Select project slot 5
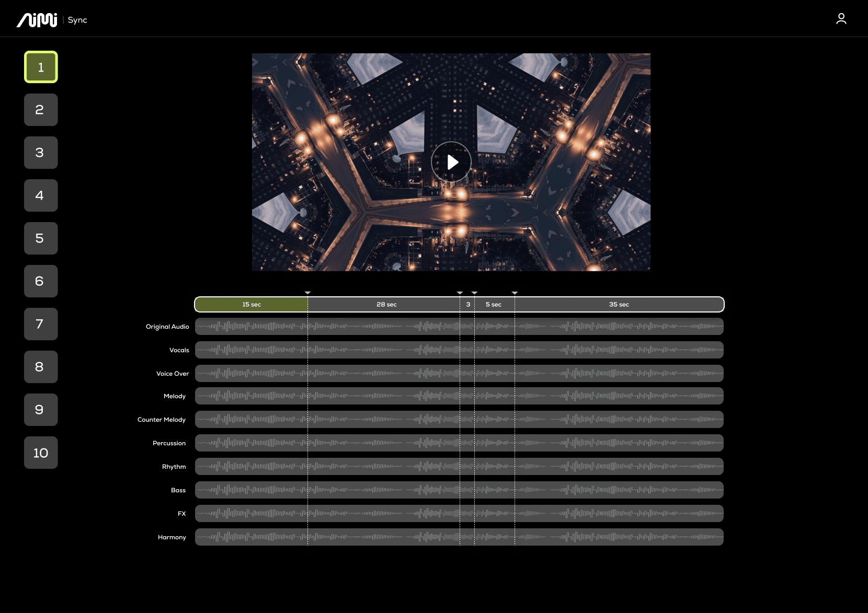 click(41, 238)
